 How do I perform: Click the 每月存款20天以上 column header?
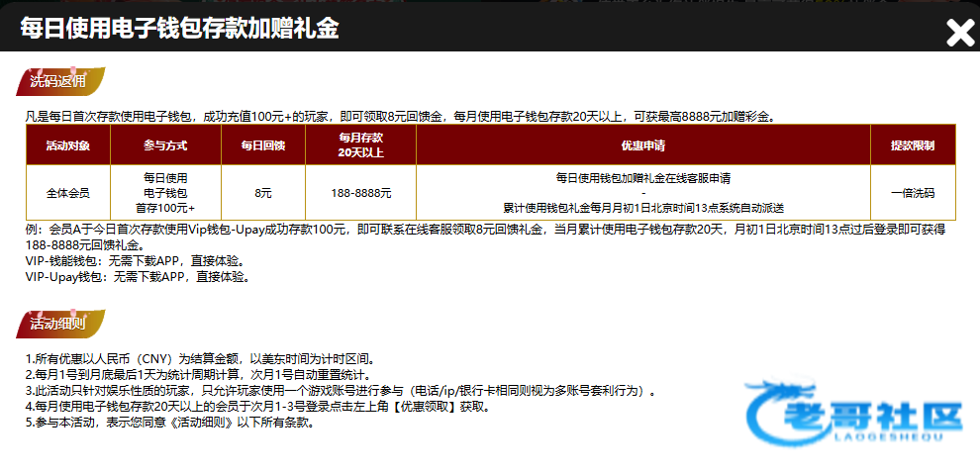(360, 144)
